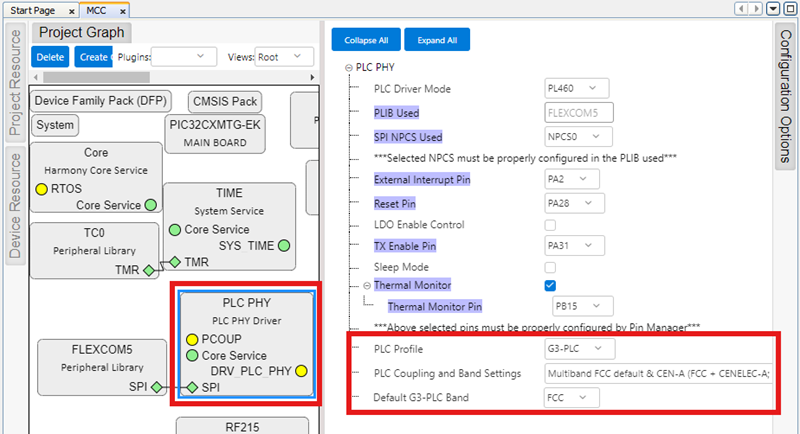Click the green Core Service connector on Core block
The height and width of the screenshot is (434, 800).
149,205
